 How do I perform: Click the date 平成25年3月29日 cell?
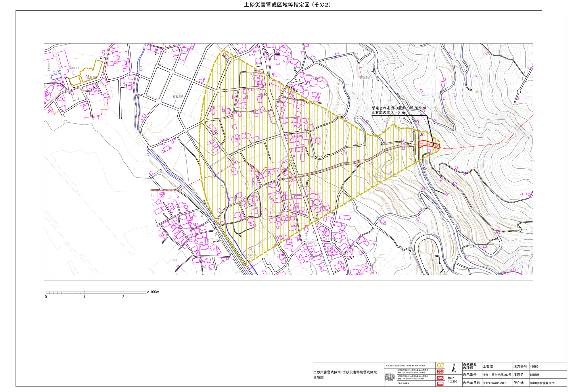[x=494, y=383]
